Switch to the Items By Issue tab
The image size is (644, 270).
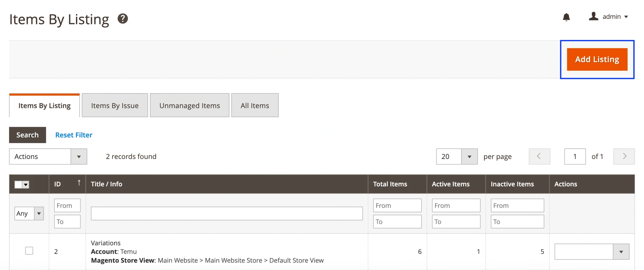pyautogui.click(x=115, y=105)
